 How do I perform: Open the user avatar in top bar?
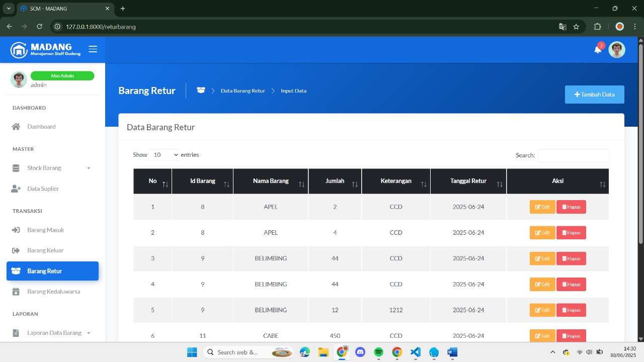(x=616, y=49)
